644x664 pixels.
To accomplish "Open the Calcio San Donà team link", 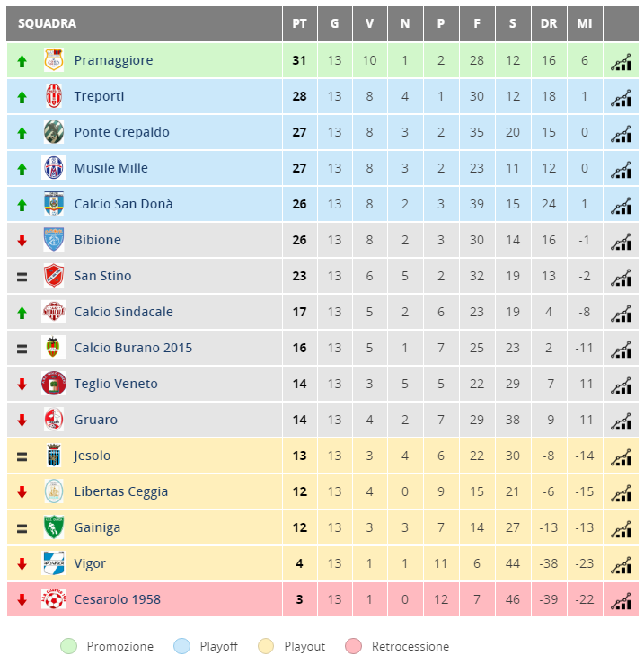I will coord(123,204).
